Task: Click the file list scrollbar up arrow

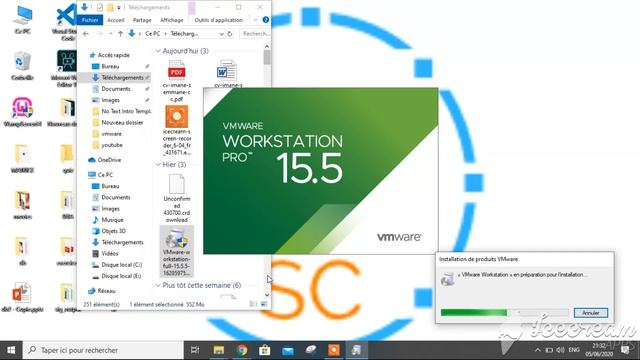Action: click(x=267, y=46)
